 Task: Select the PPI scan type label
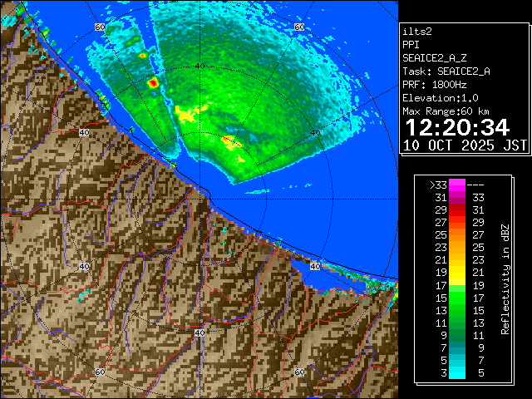tap(411, 44)
